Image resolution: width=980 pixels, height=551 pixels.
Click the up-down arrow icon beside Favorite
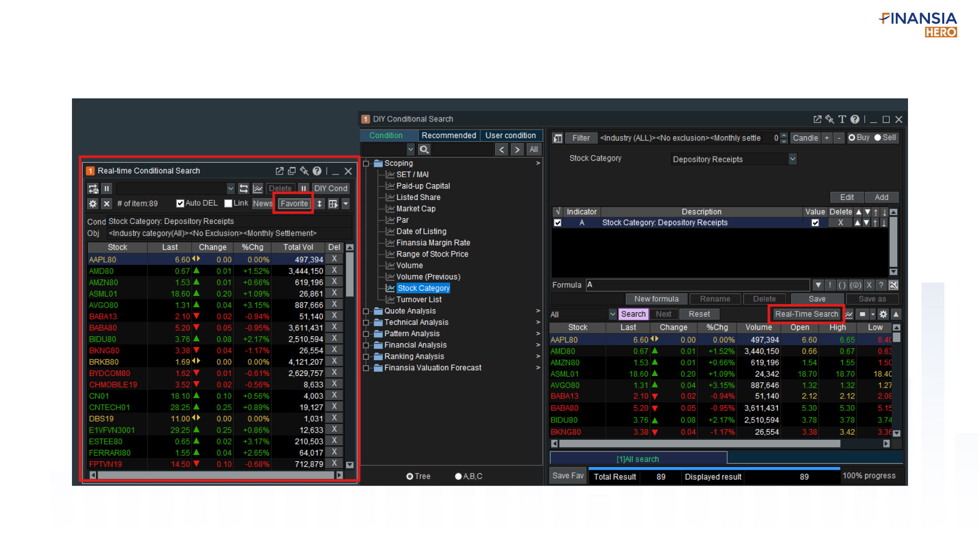tap(320, 204)
